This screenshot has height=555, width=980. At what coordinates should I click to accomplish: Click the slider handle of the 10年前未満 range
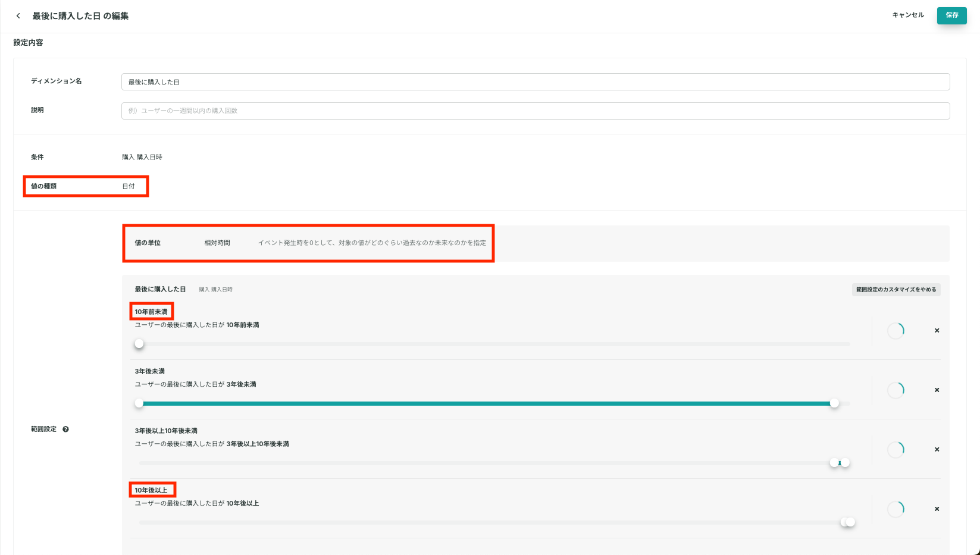pos(139,344)
